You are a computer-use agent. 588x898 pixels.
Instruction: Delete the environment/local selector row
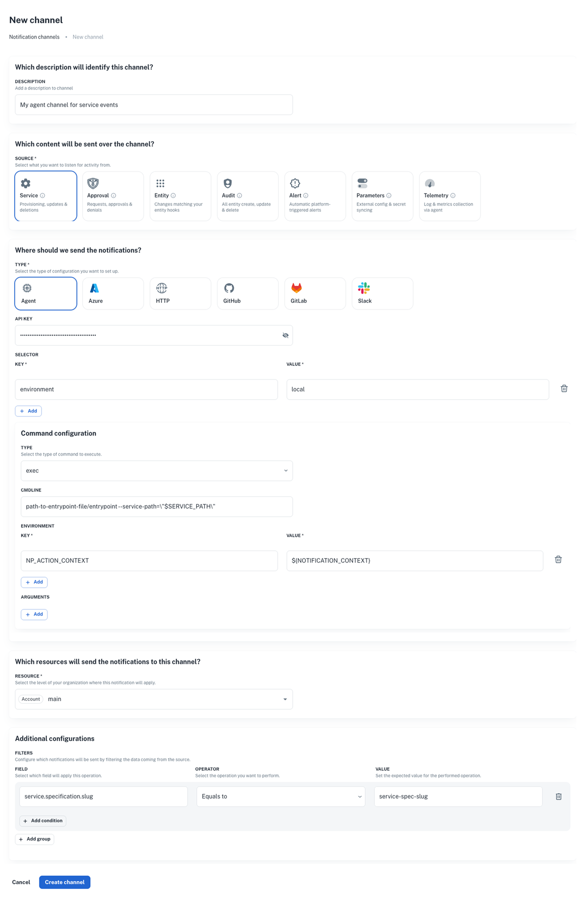(x=564, y=389)
